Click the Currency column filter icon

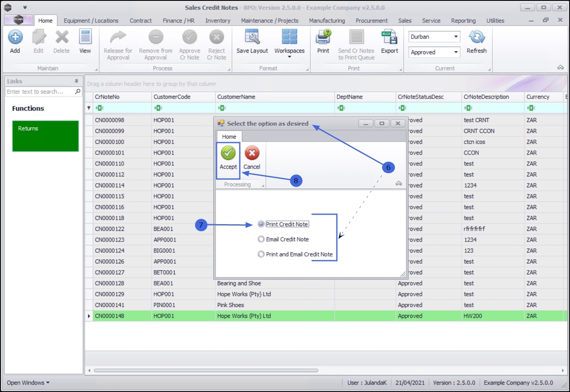tap(531, 108)
